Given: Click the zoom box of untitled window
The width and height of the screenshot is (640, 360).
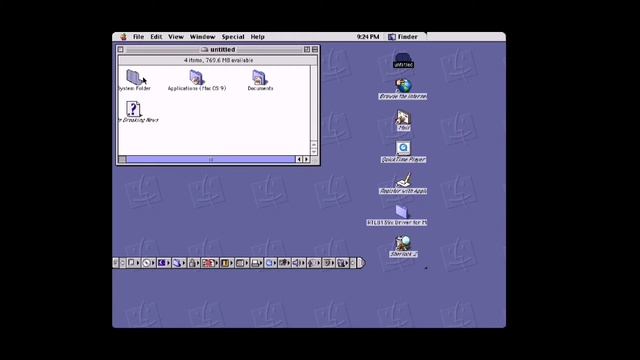Looking at the screenshot, I should pos(307,49).
